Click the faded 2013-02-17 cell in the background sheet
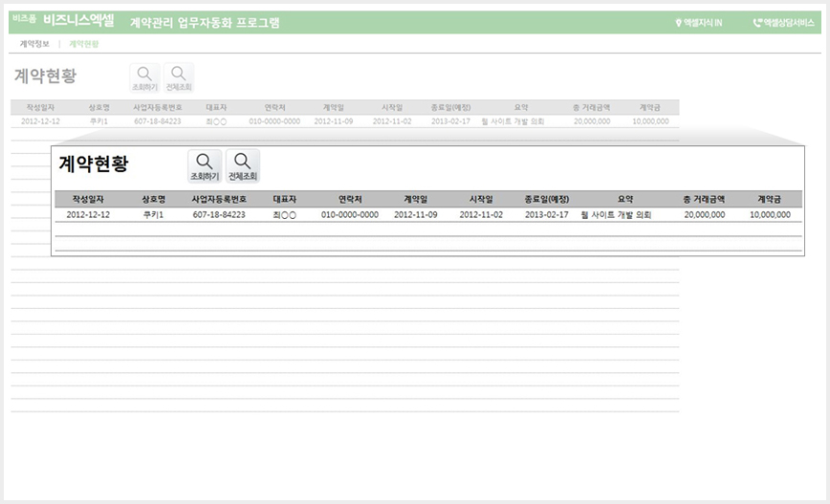The height and width of the screenshot is (504, 830). tap(451, 121)
